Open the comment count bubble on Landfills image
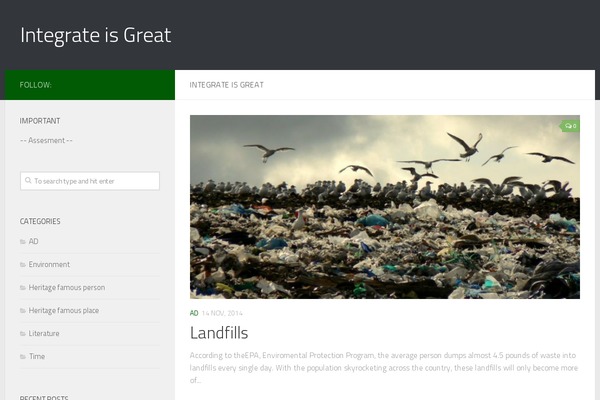 [x=570, y=126]
